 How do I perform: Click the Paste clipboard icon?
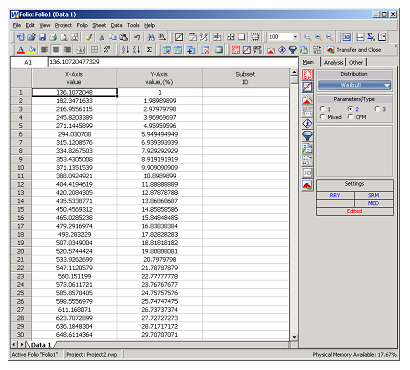tap(124, 37)
